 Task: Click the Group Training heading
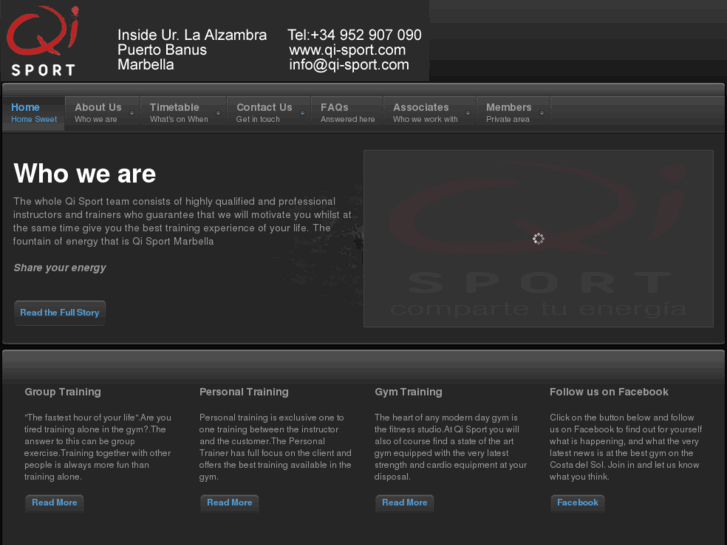coord(63,392)
